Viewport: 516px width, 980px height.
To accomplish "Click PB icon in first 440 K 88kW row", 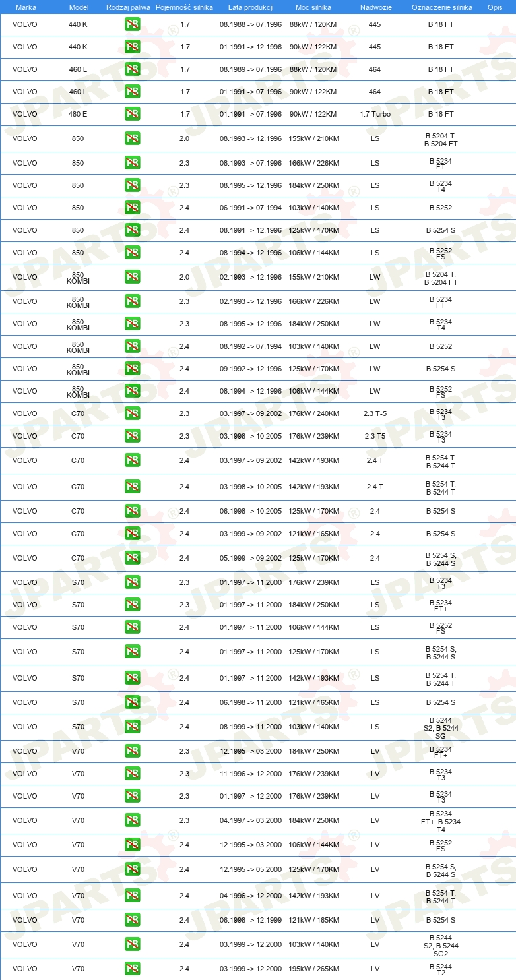I will coord(132,24).
